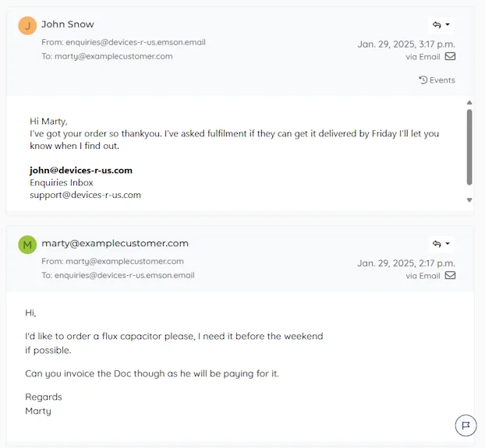The height and width of the screenshot is (448, 485).
Task: Click the message body scrollbar thumb
Action: tap(469, 147)
